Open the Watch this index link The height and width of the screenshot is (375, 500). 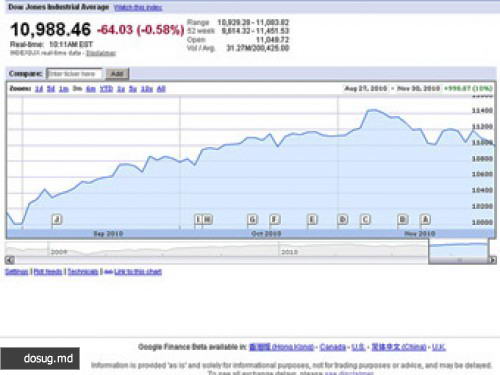pos(138,8)
